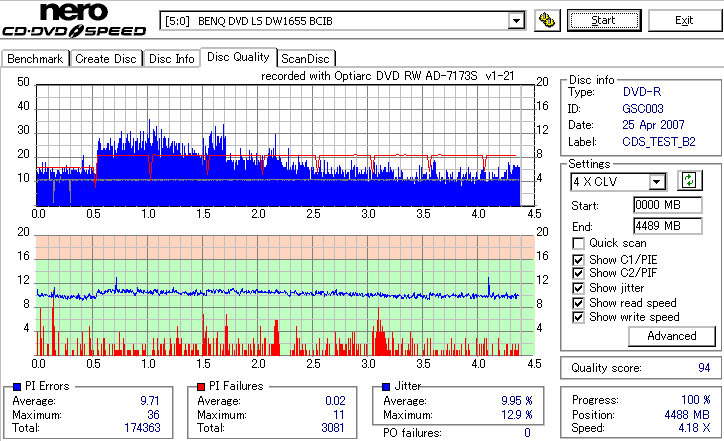Viewport: 724px width, 441px height.
Task: Expand the 4 X CLV speed dropdown
Action: tap(656, 182)
